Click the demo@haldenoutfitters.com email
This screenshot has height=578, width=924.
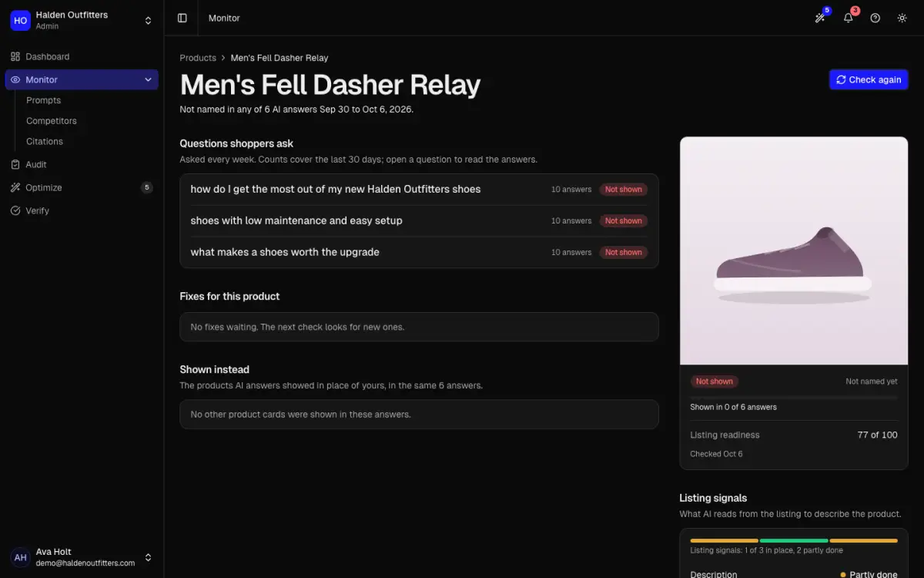(85, 563)
